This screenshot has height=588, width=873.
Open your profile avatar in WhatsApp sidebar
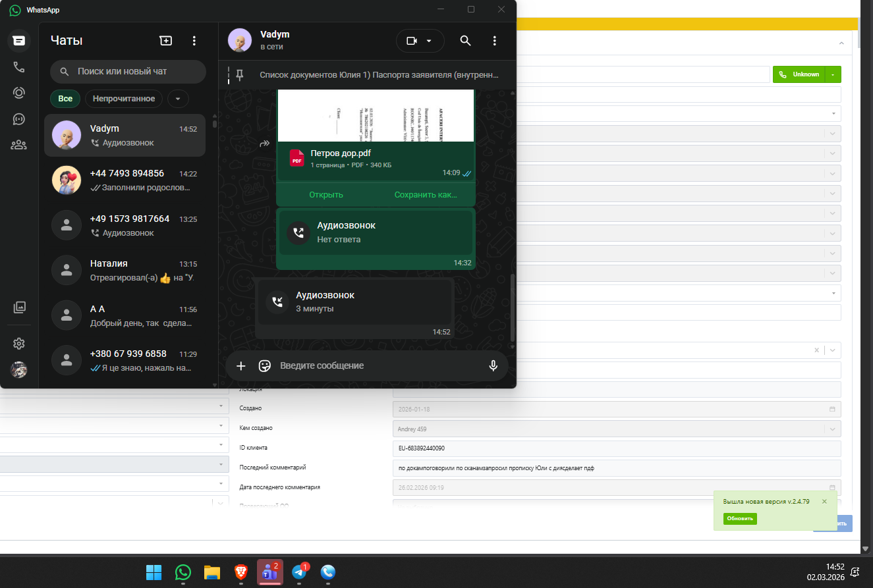click(18, 369)
